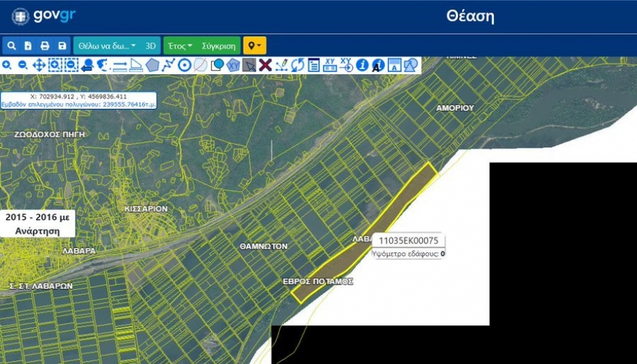This screenshot has height=364, width=637.
Task: Toggle the draw circle tool
Action: (184, 65)
